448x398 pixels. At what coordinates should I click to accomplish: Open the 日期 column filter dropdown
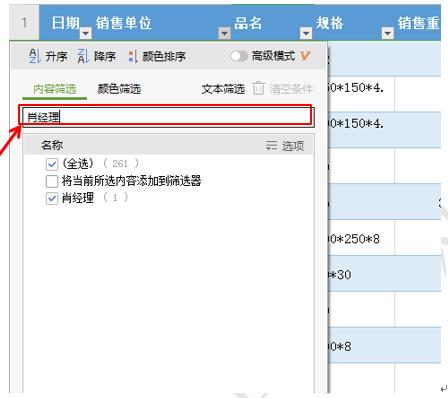pyautogui.click(x=86, y=33)
